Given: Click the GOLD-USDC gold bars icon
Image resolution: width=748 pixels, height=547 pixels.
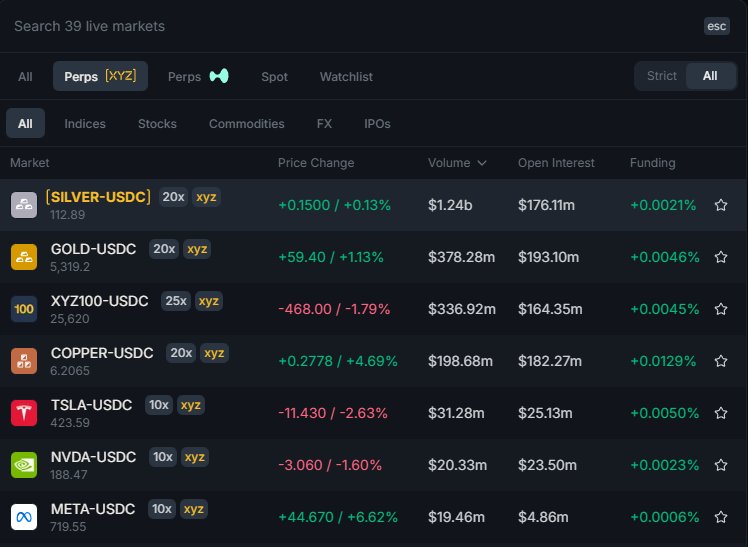Looking at the screenshot, I should click(x=24, y=257).
